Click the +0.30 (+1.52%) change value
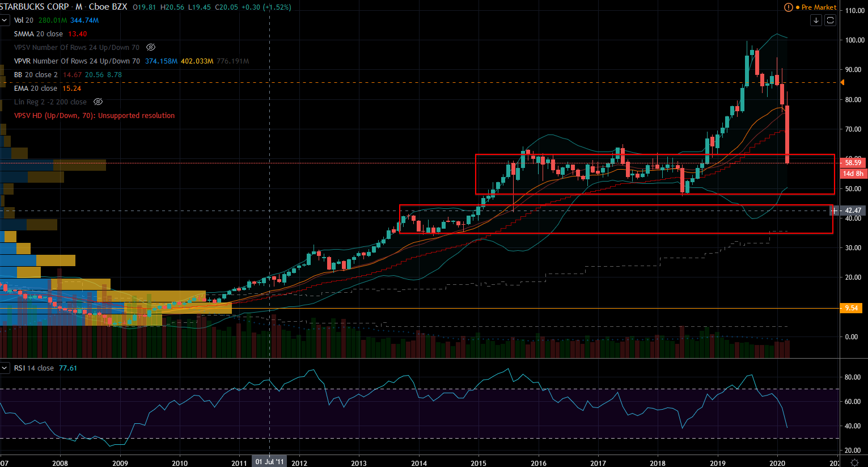This screenshot has height=467, width=868. [266, 7]
